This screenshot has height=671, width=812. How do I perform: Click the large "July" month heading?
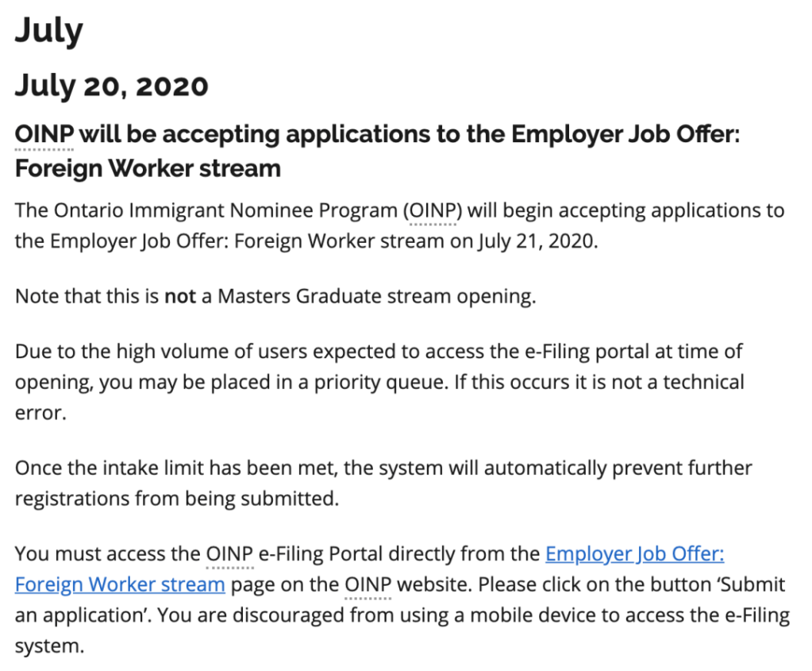click(x=48, y=30)
